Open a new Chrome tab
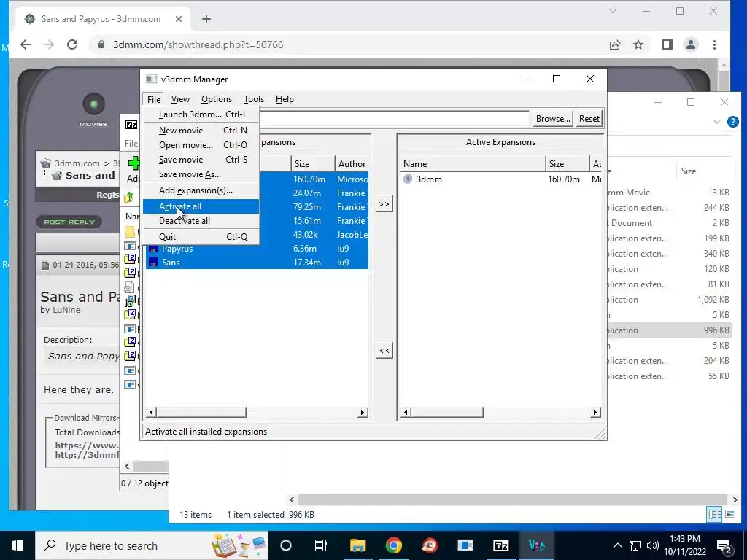747x560 pixels. click(x=206, y=19)
